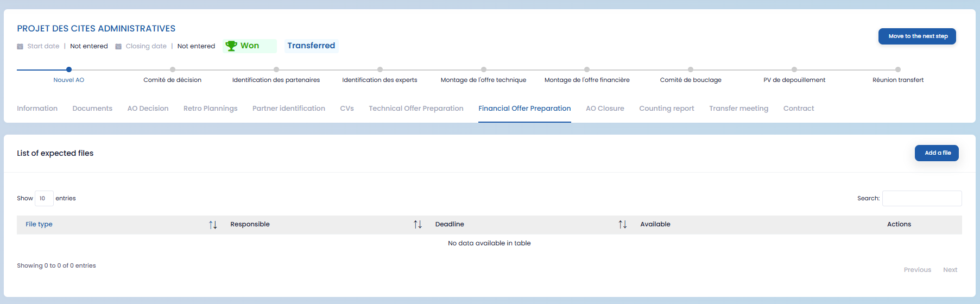Click the 'Not entered' value after Closing date
This screenshot has height=304, width=980.
[x=196, y=46]
